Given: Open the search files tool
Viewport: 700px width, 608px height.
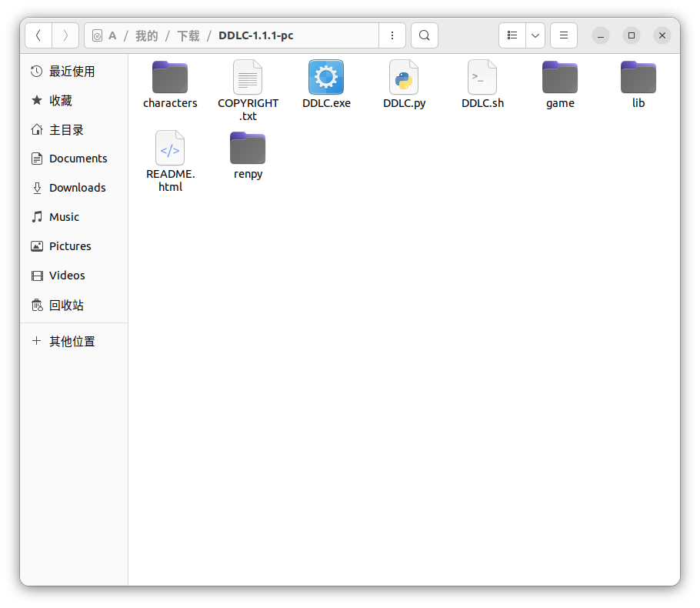Looking at the screenshot, I should tap(424, 35).
